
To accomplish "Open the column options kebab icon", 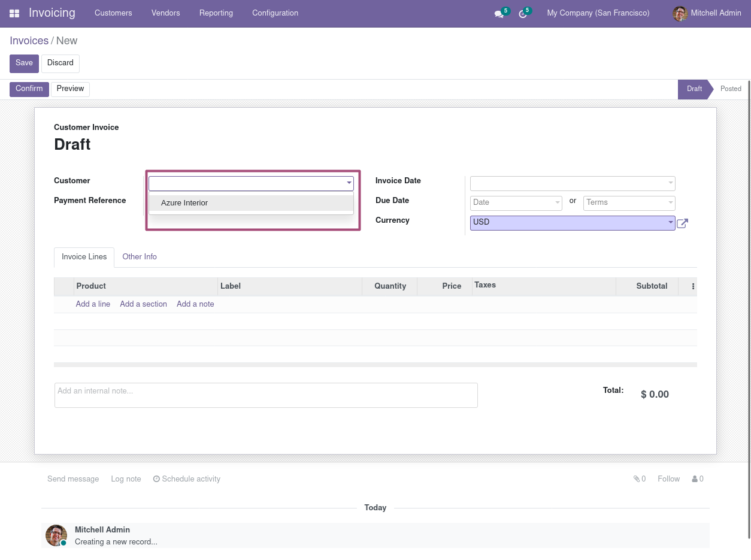I will coord(693,286).
